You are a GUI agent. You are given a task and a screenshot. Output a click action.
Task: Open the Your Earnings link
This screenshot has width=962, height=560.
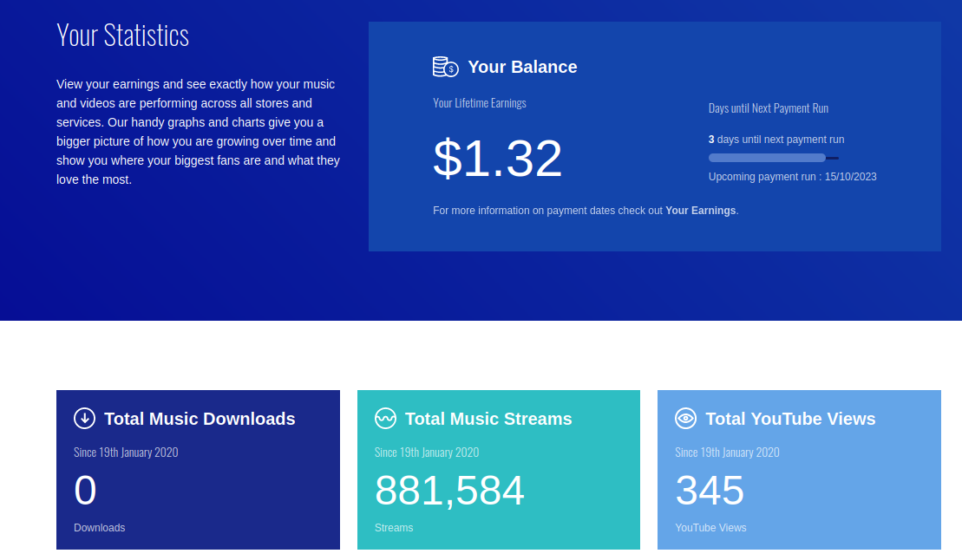point(700,211)
